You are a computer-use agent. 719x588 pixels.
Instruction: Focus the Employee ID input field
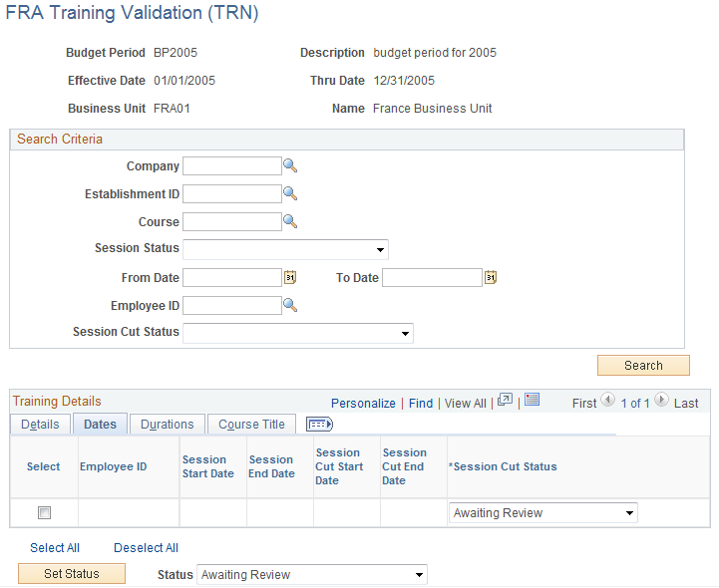pos(232,305)
